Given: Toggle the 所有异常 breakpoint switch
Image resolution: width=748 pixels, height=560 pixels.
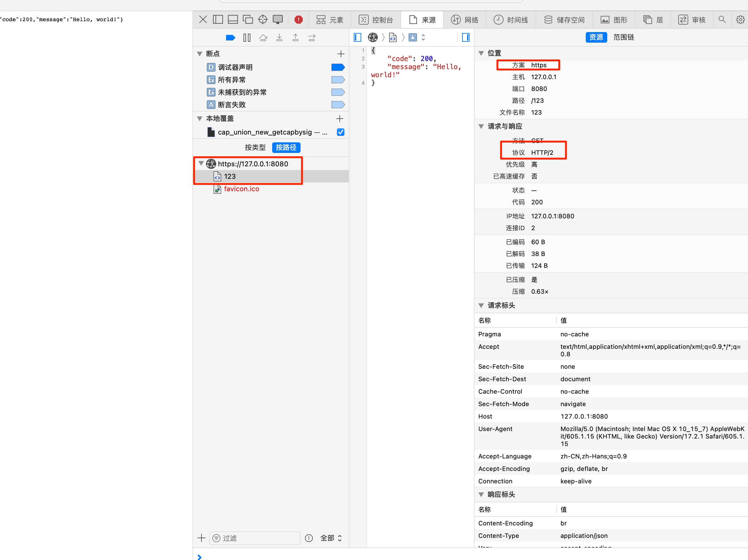Looking at the screenshot, I should [338, 79].
